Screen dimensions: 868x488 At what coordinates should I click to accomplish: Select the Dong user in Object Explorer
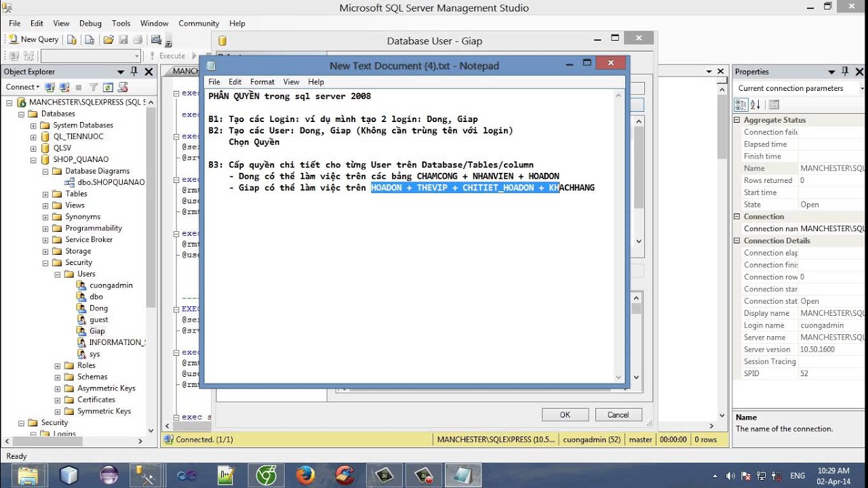click(98, 308)
